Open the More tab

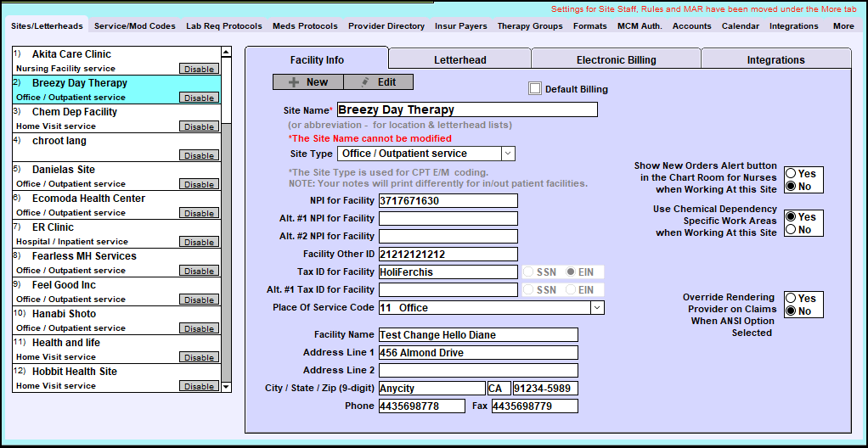[x=843, y=26]
